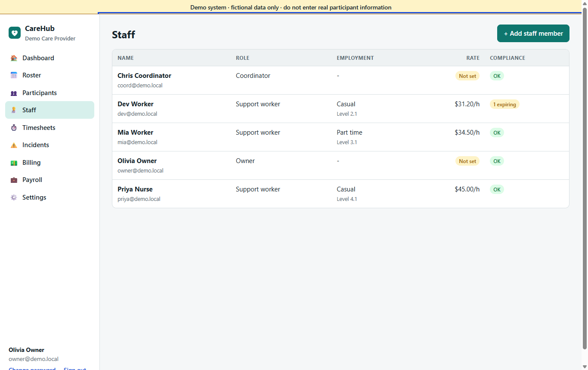
Task: Click the Settings gear icon
Action: (14, 197)
